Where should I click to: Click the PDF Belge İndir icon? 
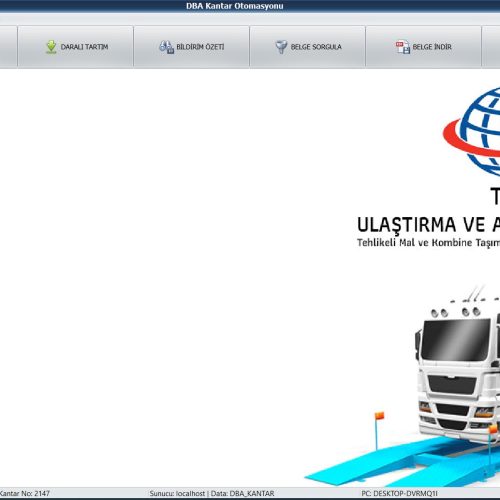pos(403,47)
